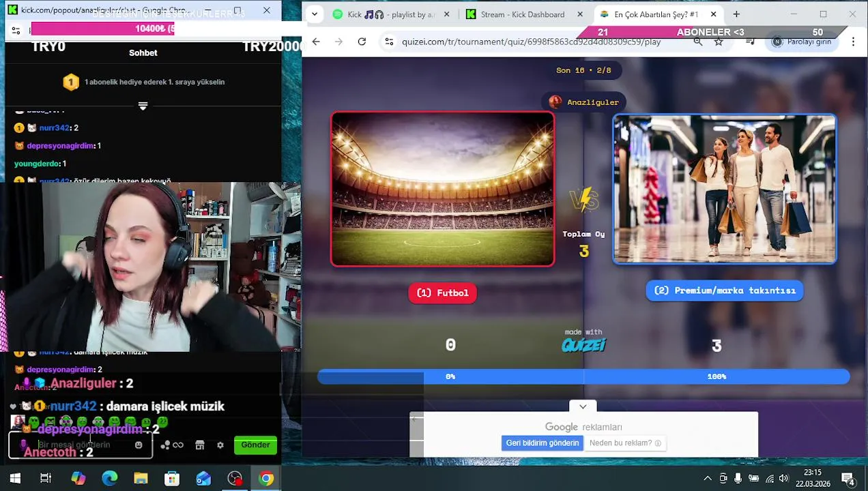
Task: Click Geri bildirim gönderin button
Action: click(542, 443)
